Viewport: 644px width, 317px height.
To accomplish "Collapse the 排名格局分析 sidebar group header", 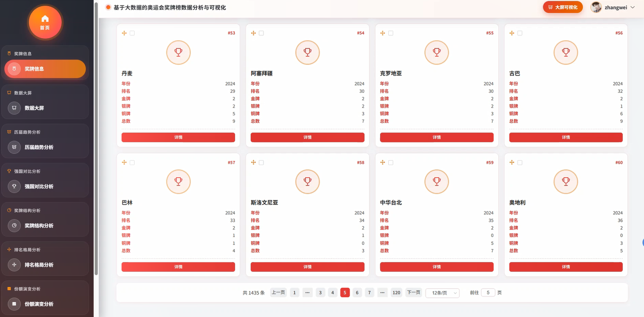I will coord(45,250).
